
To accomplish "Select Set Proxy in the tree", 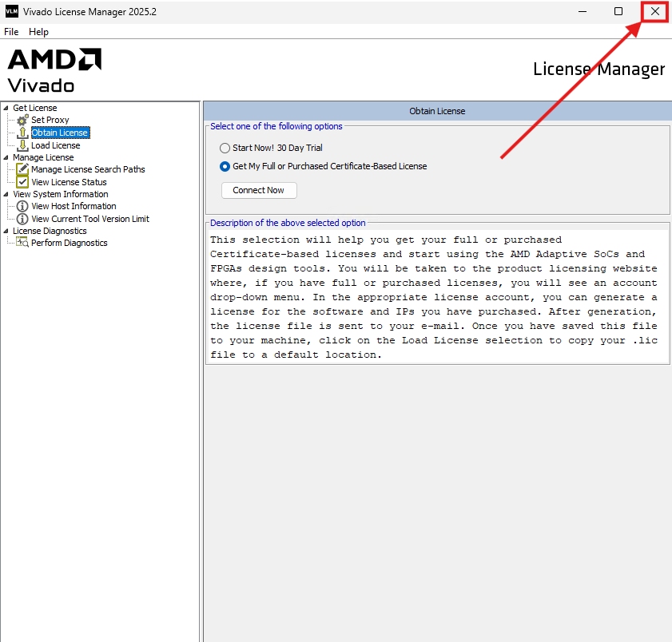I will click(50, 120).
